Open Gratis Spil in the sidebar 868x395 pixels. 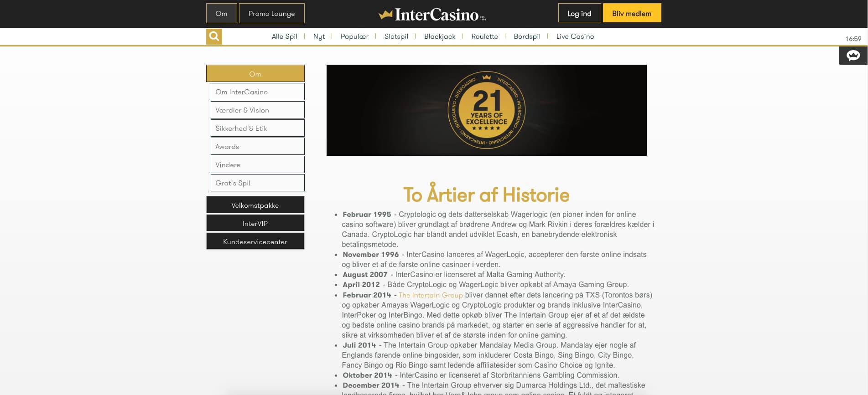point(258,183)
